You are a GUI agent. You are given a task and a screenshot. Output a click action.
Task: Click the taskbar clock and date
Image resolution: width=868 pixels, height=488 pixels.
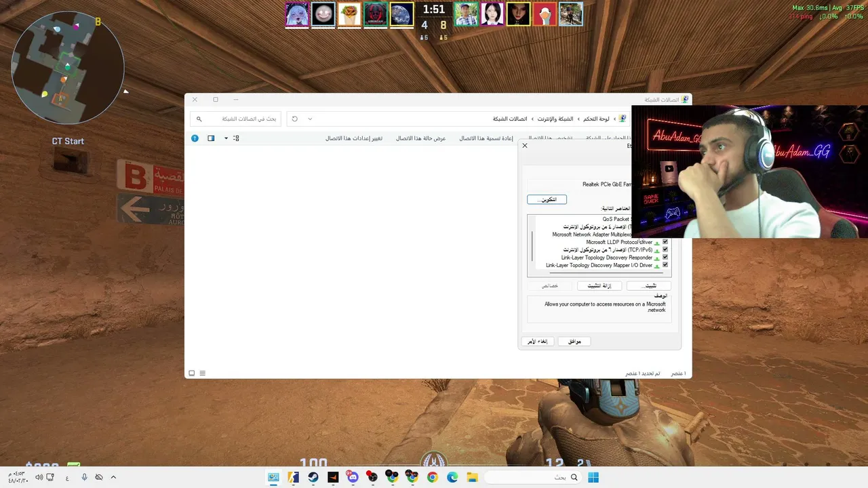click(x=17, y=477)
